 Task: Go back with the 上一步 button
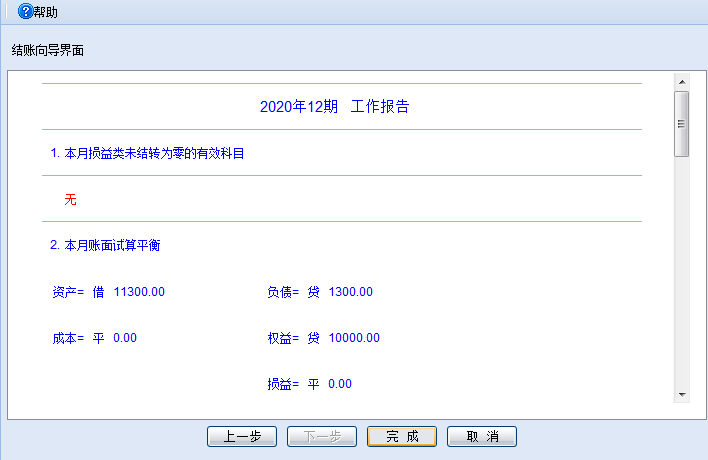[x=242, y=437]
